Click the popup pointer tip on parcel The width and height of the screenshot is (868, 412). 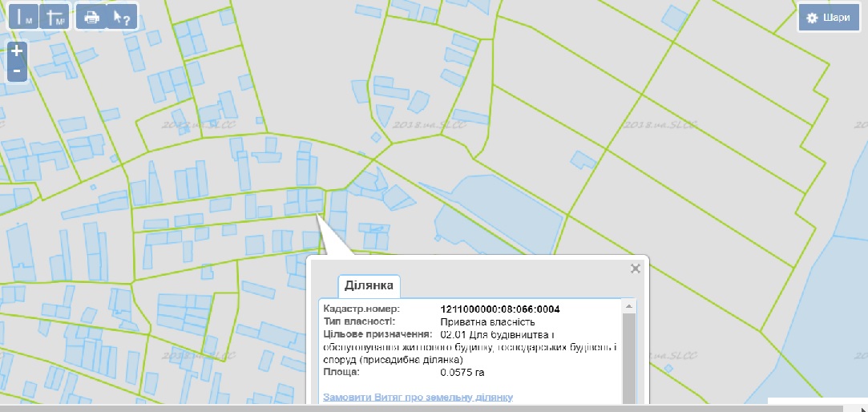coord(318,216)
